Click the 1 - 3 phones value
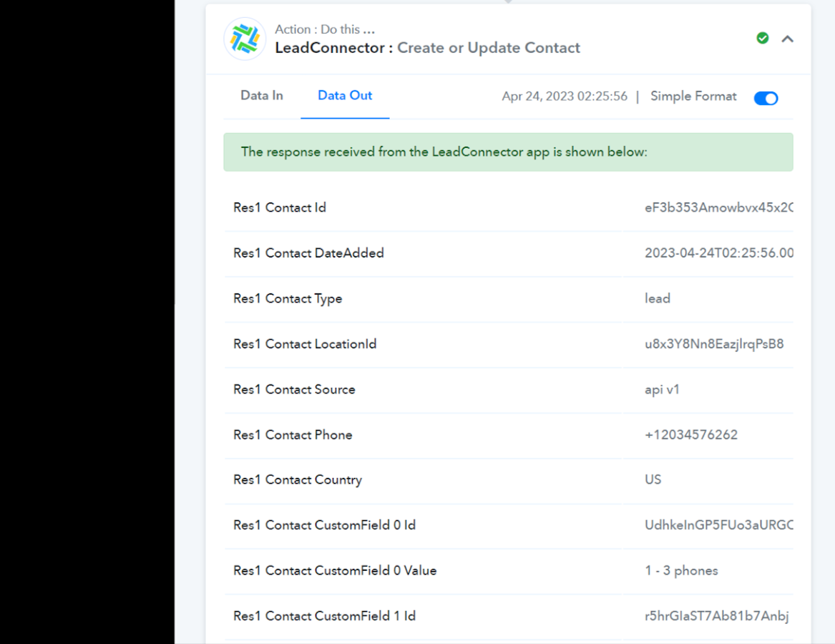Image resolution: width=835 pixels, height=644 pixels. (x=681, y=571)
